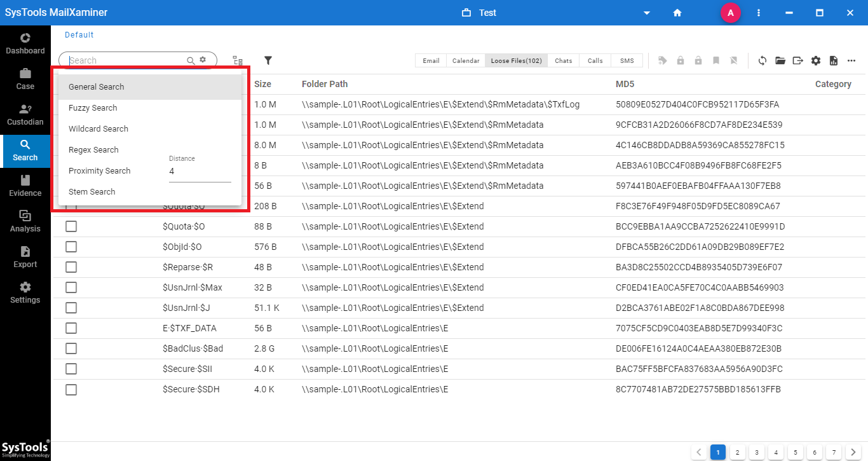Check the $ObjId·$O row checkbox

(71, 247)
